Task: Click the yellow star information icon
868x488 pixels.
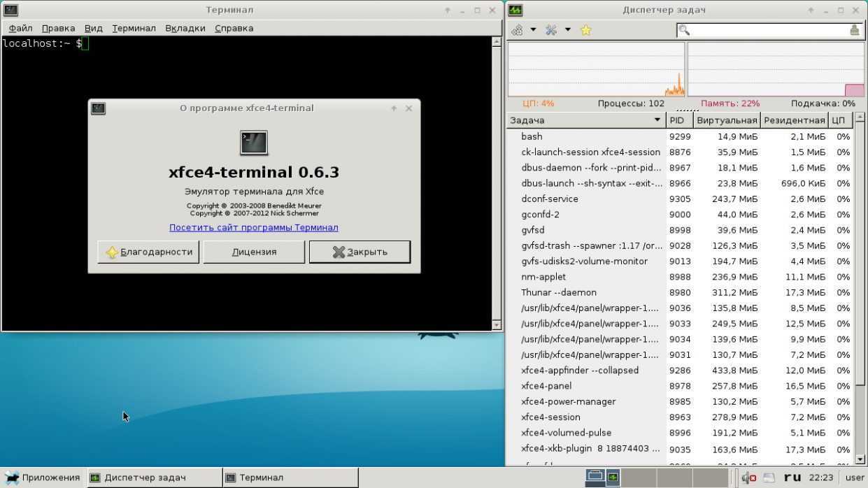Action: [x=586, y=30]
